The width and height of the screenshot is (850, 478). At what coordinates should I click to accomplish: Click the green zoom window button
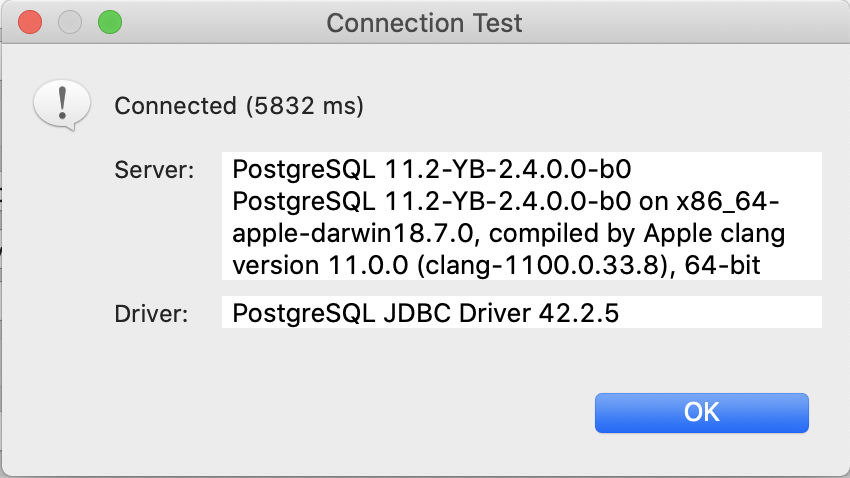(x=109, y=21)
